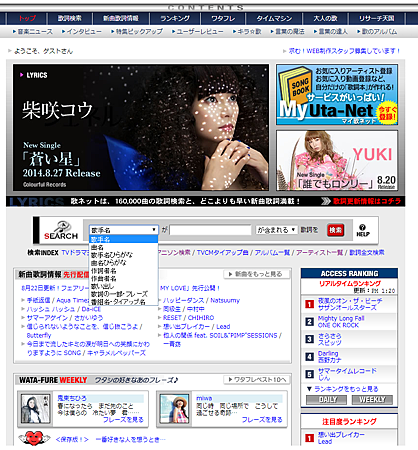Click the SEARCH logo icon

(x=61, y=230)
